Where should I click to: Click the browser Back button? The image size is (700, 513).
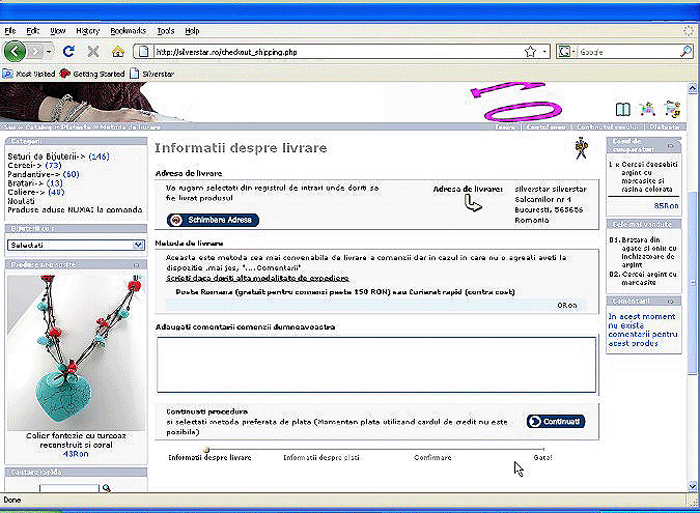point(15,51)
